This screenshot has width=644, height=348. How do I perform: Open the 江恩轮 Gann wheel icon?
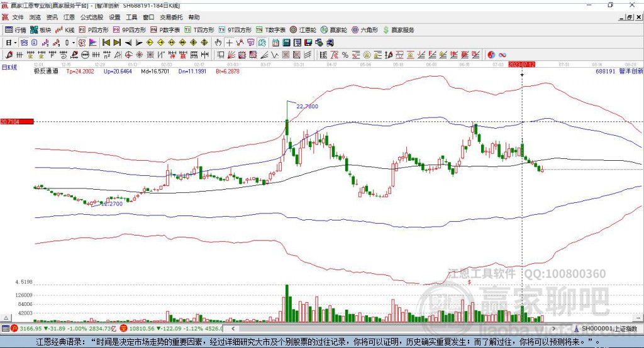pos(303,30)
